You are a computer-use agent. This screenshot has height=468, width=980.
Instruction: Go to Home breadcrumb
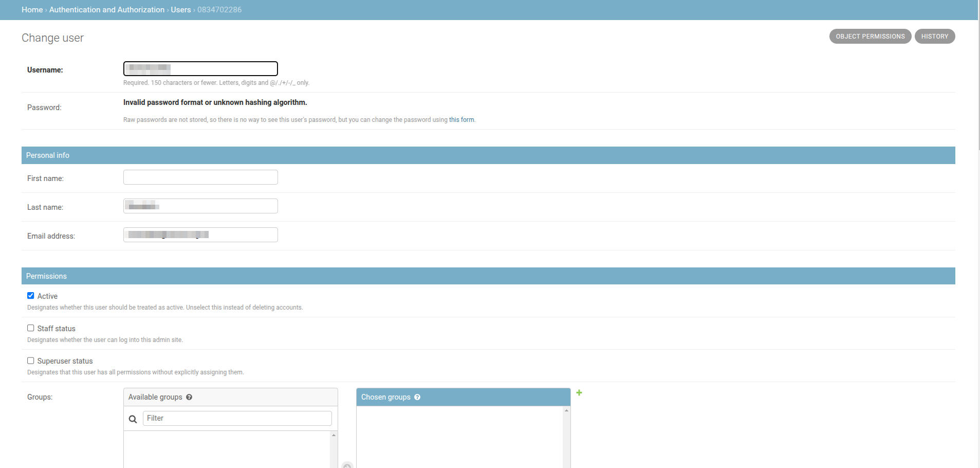(x=32, y=10)
